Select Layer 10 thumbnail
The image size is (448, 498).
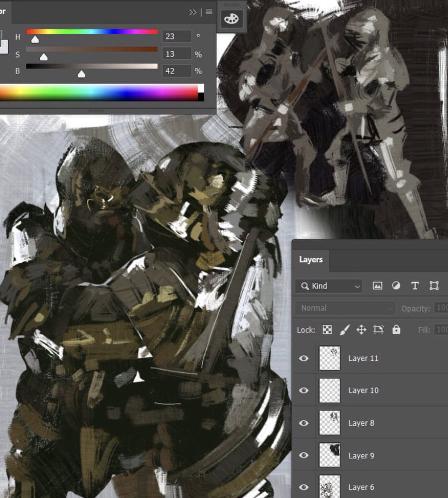330,390
